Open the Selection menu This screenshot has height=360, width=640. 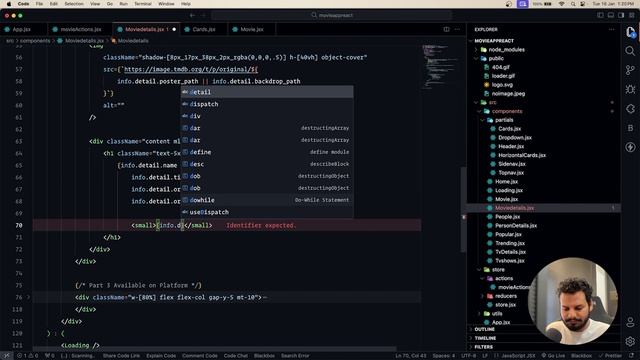click(74, 4)
